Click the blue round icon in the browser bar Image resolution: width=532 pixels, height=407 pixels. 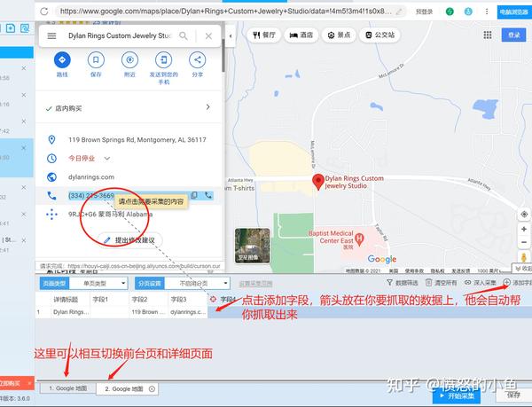[468, 12]
